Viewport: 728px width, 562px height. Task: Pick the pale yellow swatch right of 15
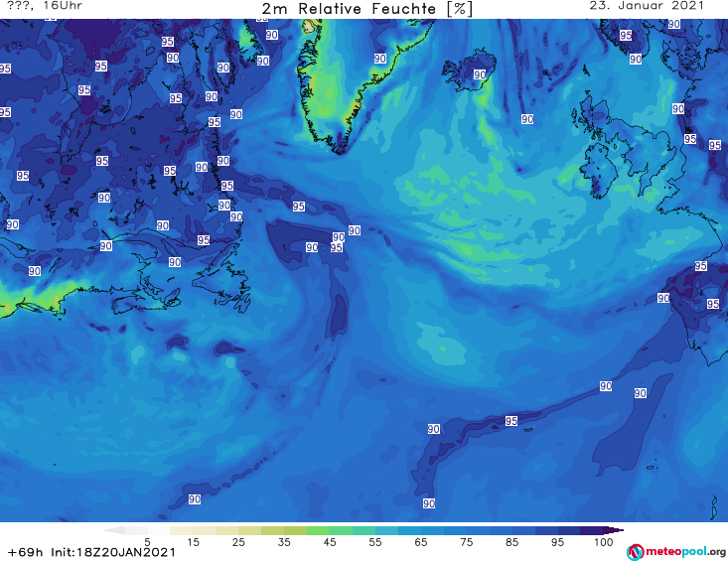(x=205, y=530)
